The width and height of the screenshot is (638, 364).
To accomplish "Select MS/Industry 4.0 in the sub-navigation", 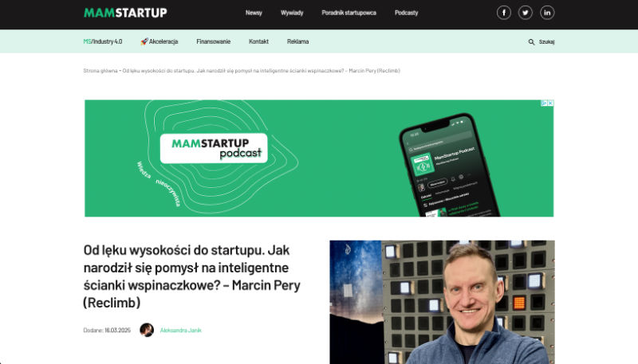I will 103,41.
